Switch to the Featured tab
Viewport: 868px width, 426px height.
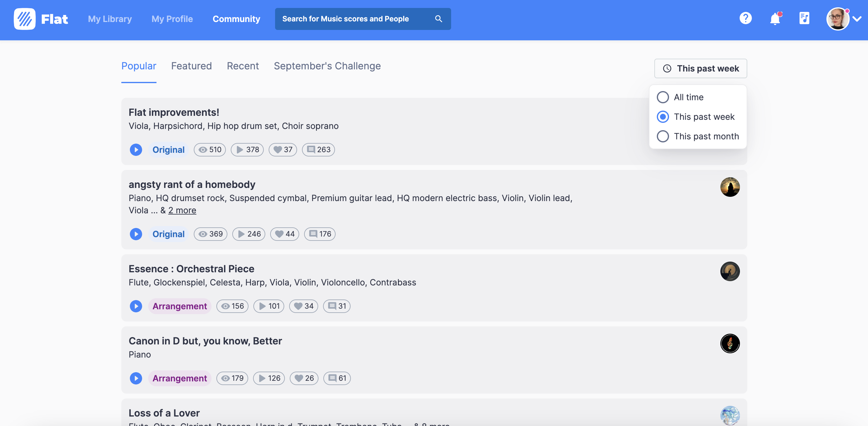[191, 66]
